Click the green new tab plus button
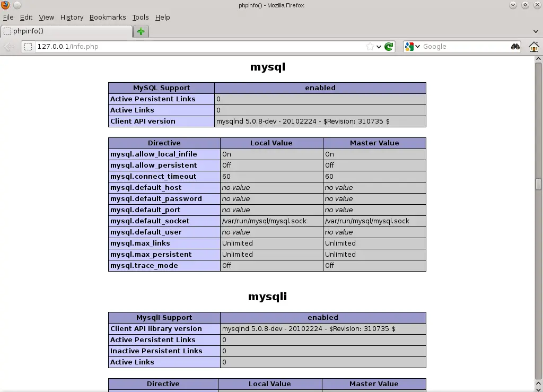The height and width of the screenshot is (392, 543). (x=141, y=31)
